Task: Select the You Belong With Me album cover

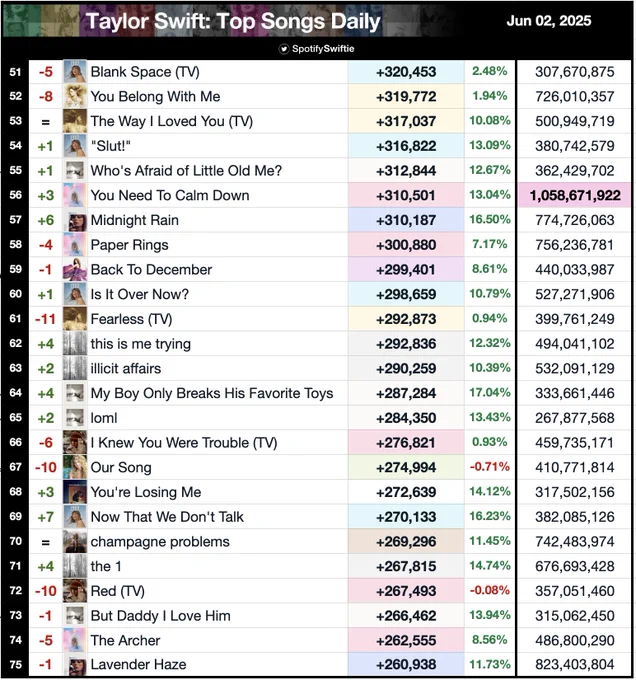Action: (75, 96)
